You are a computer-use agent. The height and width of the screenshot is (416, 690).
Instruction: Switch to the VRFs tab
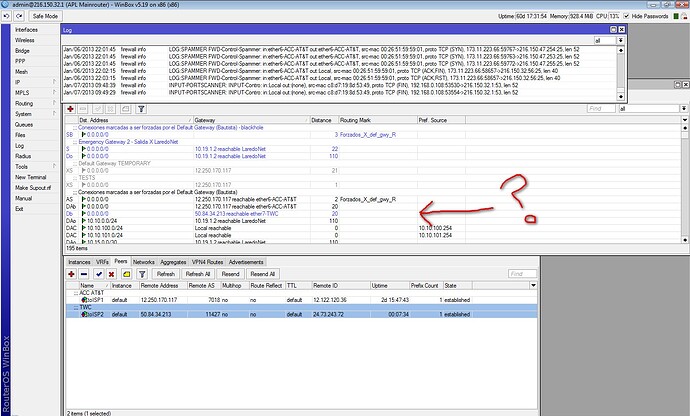102,262
